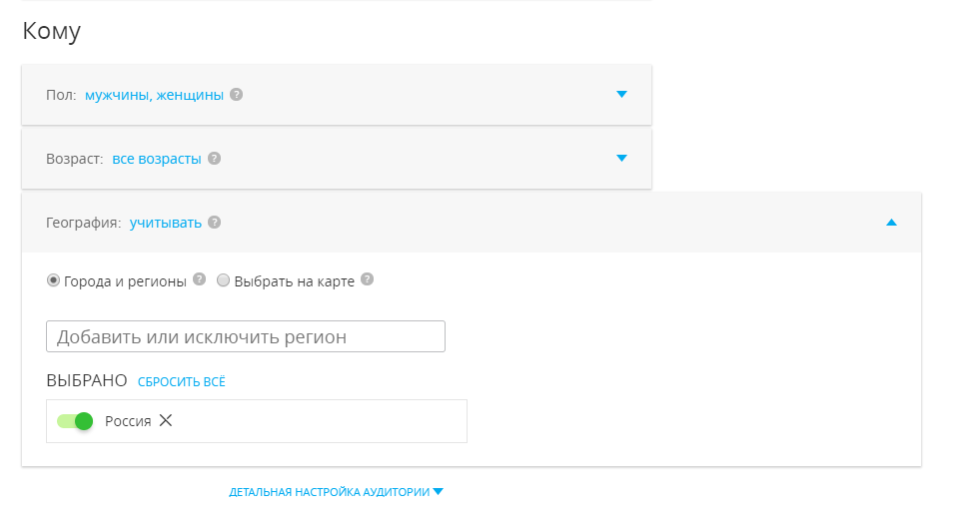Click the Россия region label

click(128, 421)
